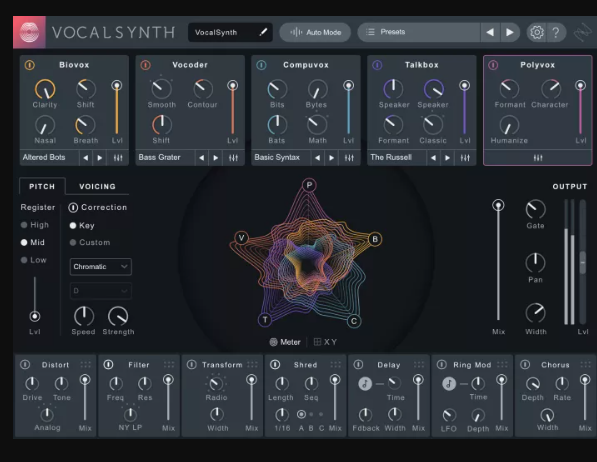
Task: Click Delay tempo sync note icon
Action: (x=365, y=384)
